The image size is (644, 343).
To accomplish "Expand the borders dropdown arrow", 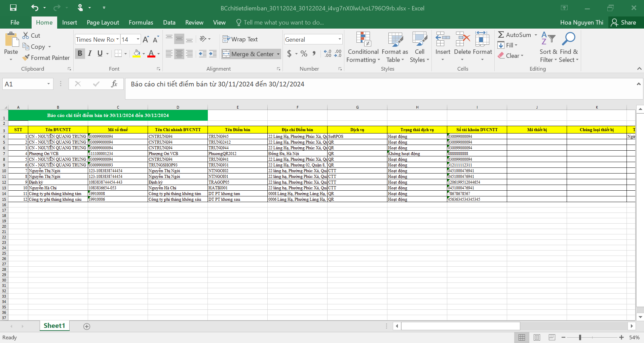I will tap(126, 53).
